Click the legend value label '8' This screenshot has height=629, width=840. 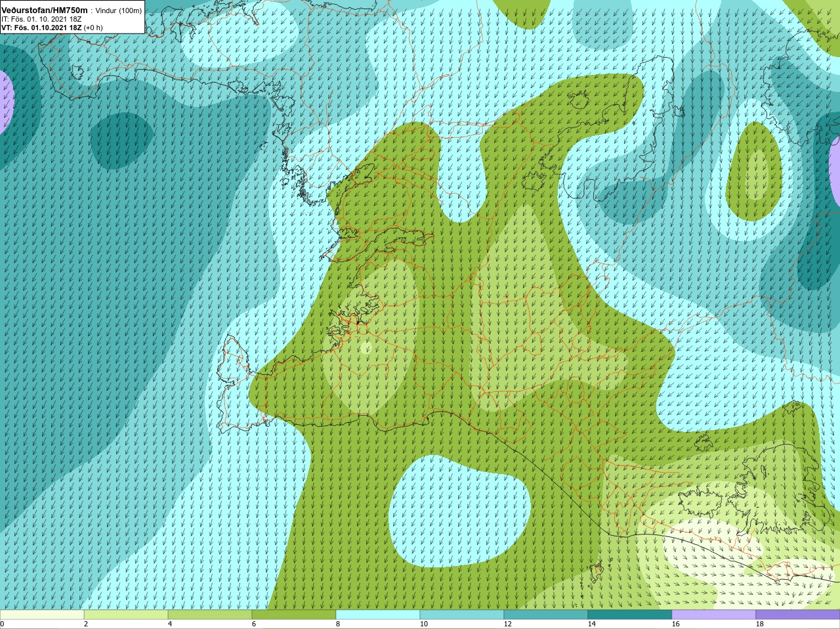(338, 624)
